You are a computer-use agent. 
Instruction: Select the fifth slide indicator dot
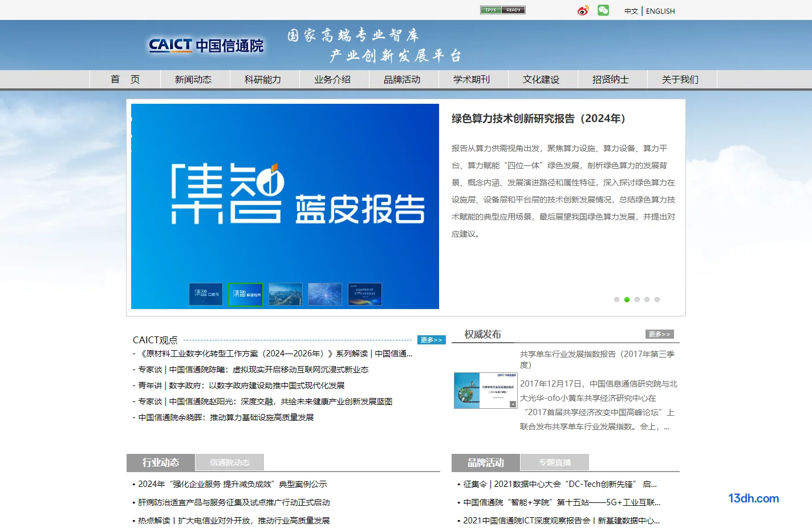pyautogui.click(x=657, y=299)
